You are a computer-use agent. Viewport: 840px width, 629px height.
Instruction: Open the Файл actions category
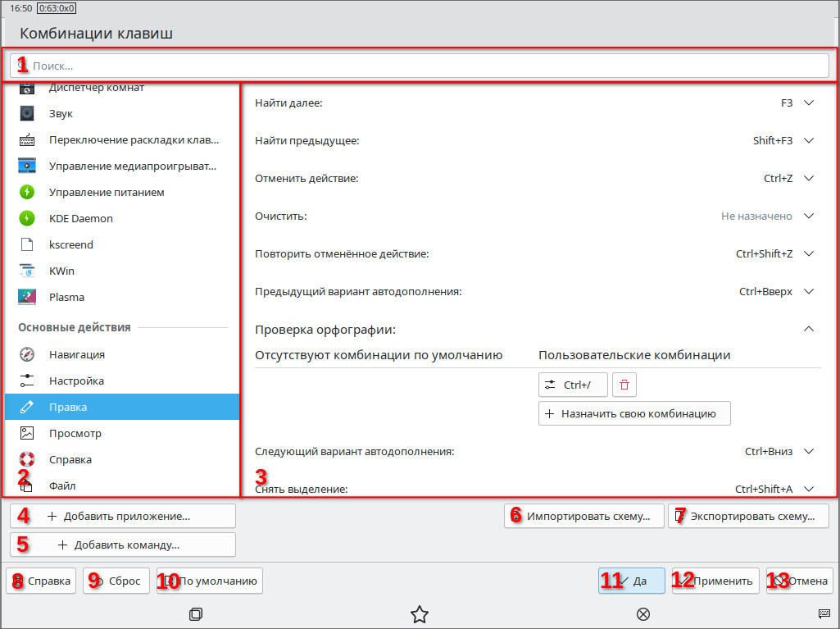click(122, 485)
